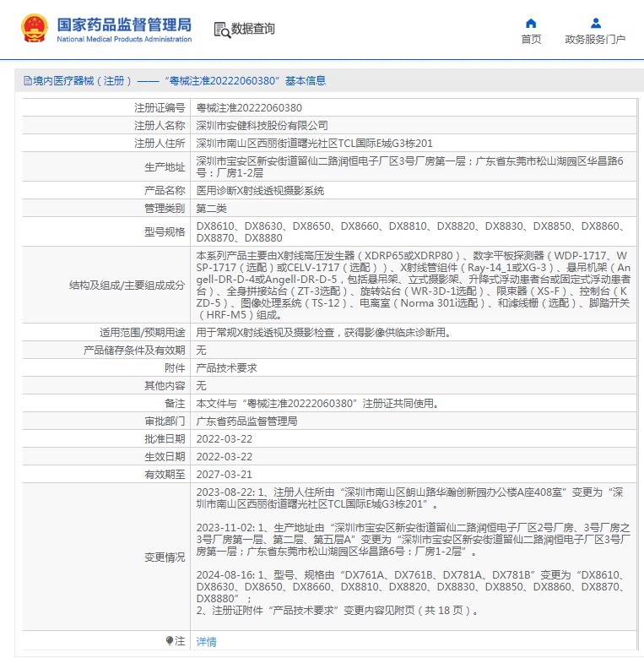Click the 其他内容 label
Screen dimensions: 644x658
tap(165, 385)
